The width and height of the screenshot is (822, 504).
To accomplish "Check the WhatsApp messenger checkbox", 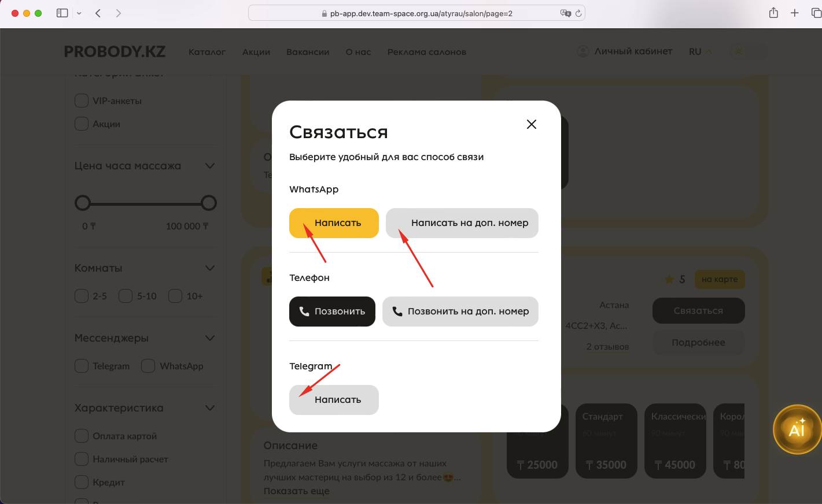I will click(x=148, y=366).
